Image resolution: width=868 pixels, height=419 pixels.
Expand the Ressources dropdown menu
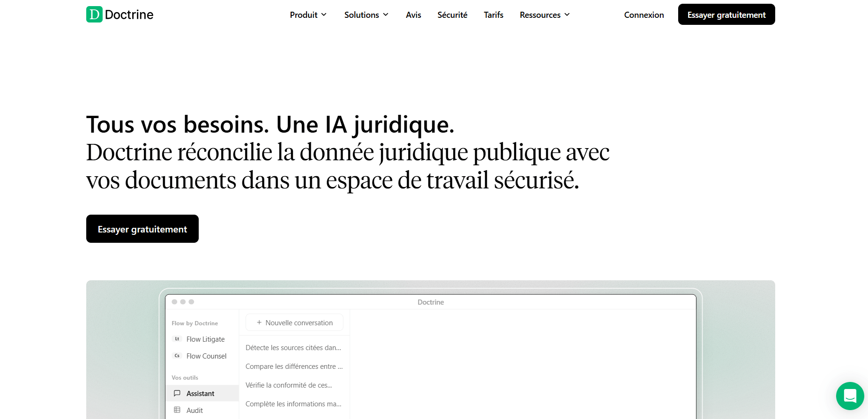point(545,15)
